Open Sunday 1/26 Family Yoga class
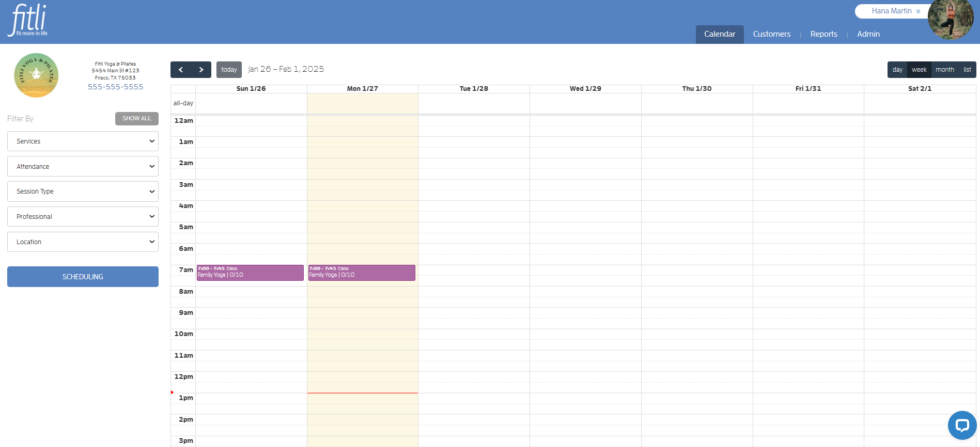Viewport: 980px width, 447px height. pyautogui.click(x=250, y=273)
